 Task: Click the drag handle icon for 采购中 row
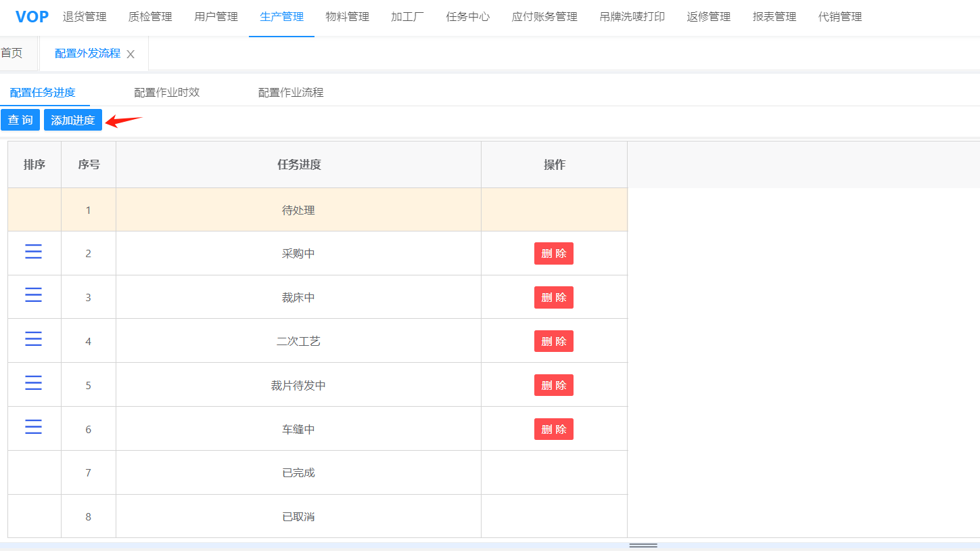click(x=33, y=252)
